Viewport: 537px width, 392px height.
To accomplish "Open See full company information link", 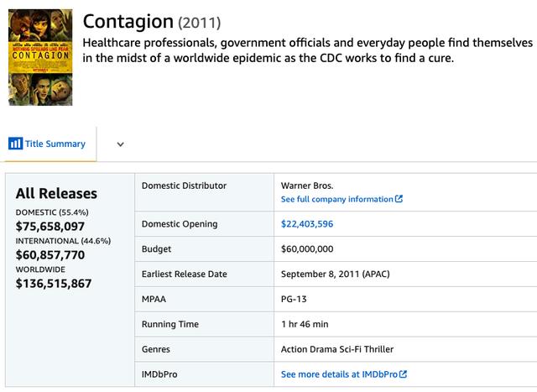I will tap(337, 199).
